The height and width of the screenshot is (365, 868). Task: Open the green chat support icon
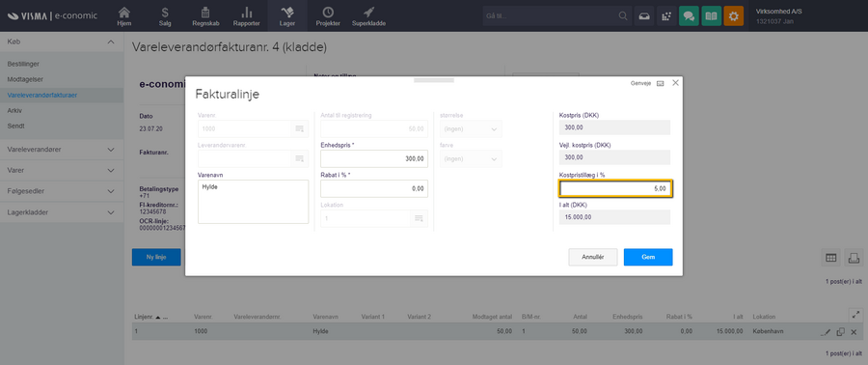(x=689, y=15)
